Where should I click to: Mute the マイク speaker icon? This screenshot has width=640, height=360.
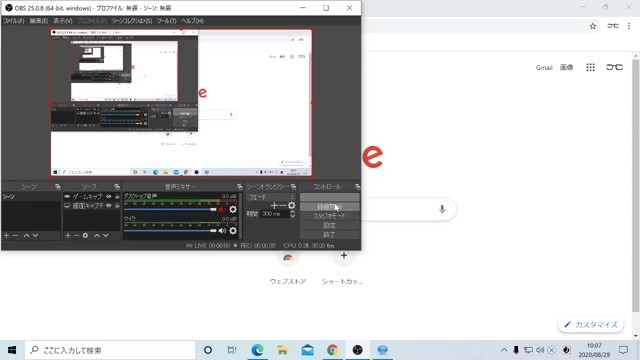click(222, 231)
